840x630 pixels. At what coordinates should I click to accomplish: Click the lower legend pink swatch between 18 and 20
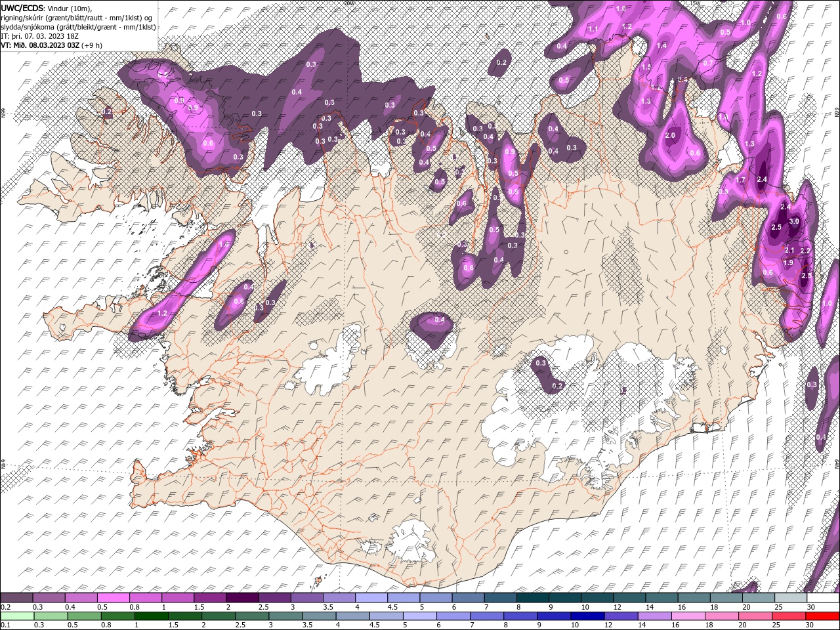[722, 616]
